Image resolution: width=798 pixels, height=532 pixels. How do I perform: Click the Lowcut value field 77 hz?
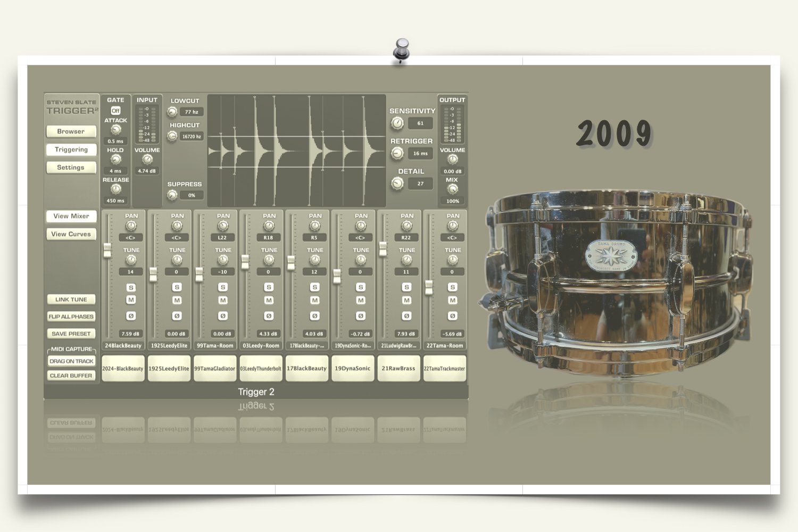[x=192, y=112]
